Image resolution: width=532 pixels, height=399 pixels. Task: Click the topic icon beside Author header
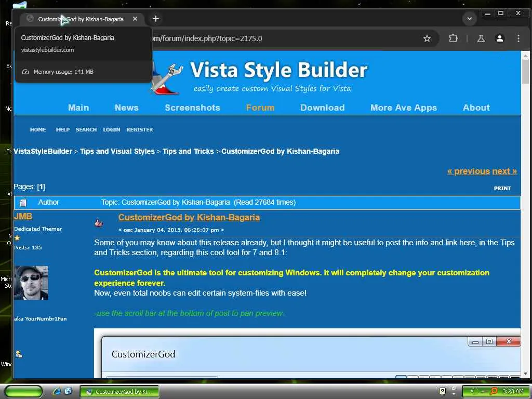23,203
